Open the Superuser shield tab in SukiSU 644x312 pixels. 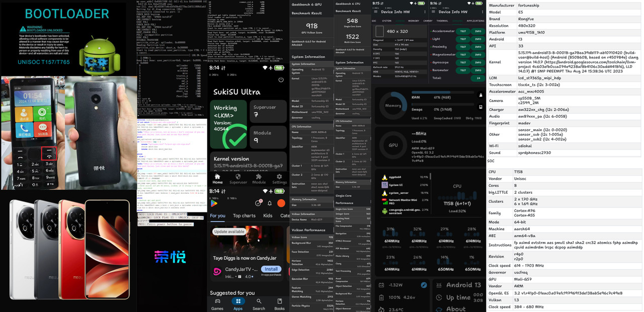(238, 179)
